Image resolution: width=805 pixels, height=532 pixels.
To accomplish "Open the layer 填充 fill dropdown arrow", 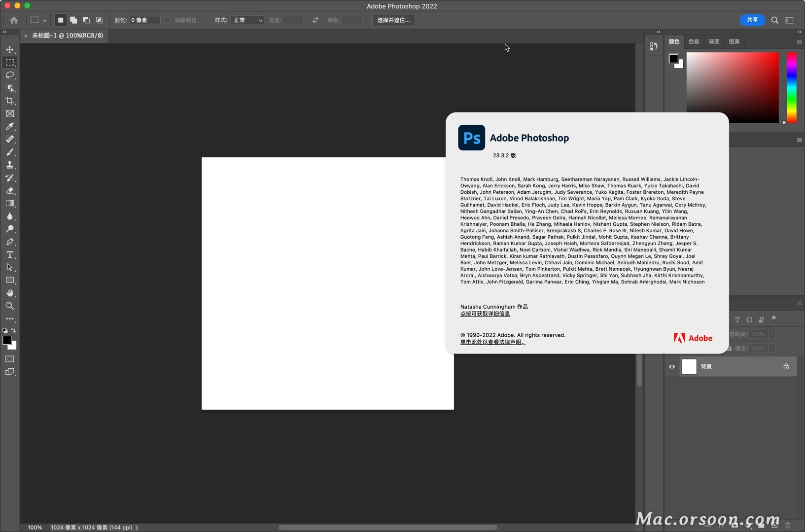I will tap(772, 348).
